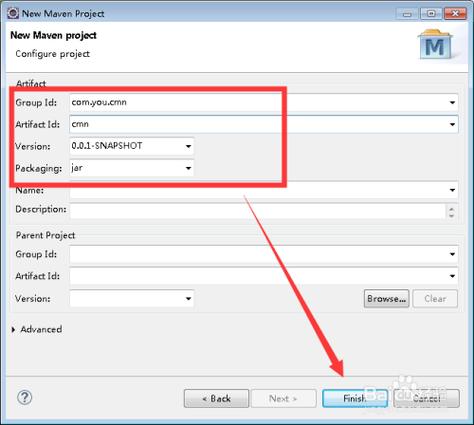474x425 pixels.
Task: Click the Maven M wizard icon
Action: tap(435, 45)
